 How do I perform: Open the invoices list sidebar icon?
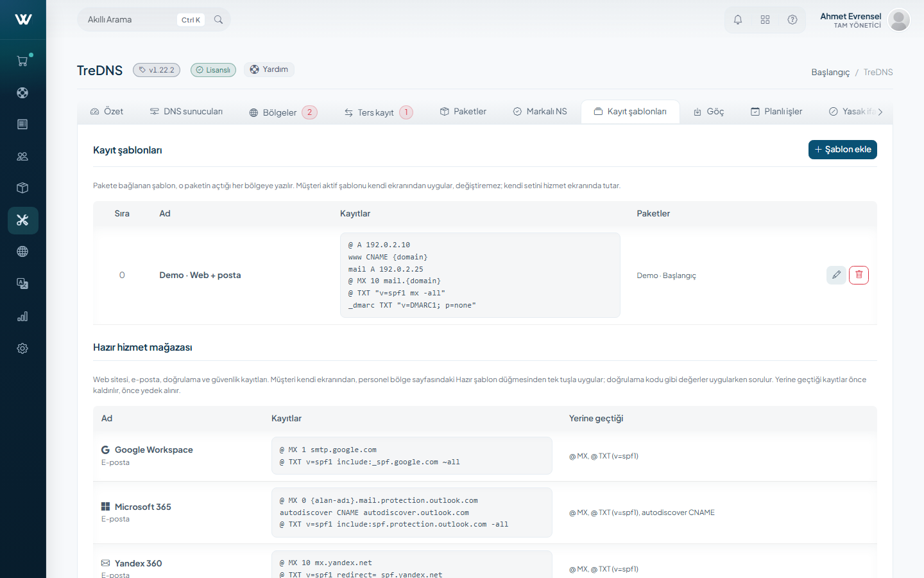[x=22, y=124]
